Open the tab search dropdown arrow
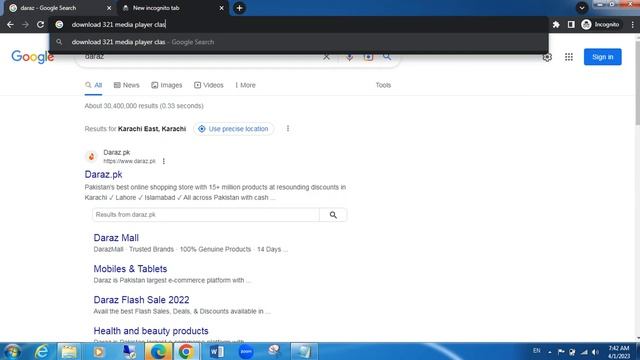 pos(582,8)
